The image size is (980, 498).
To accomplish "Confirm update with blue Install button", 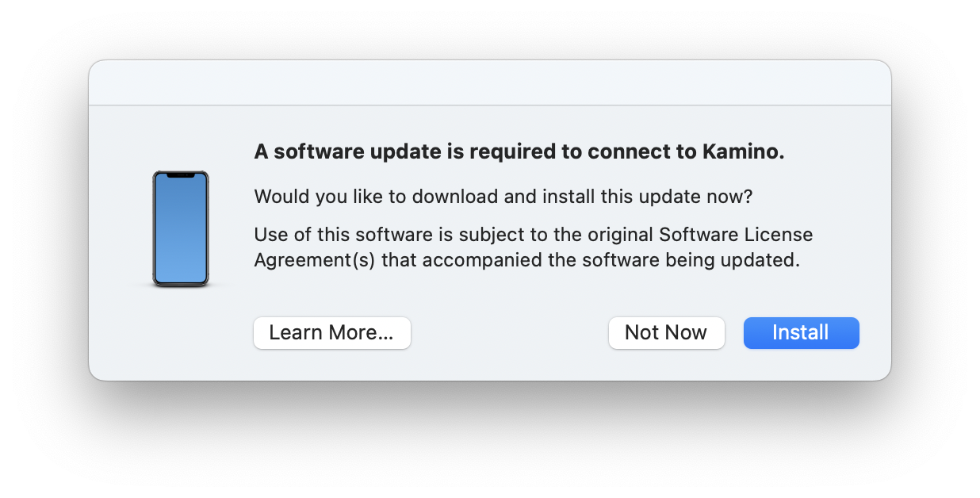I will 801,332.
